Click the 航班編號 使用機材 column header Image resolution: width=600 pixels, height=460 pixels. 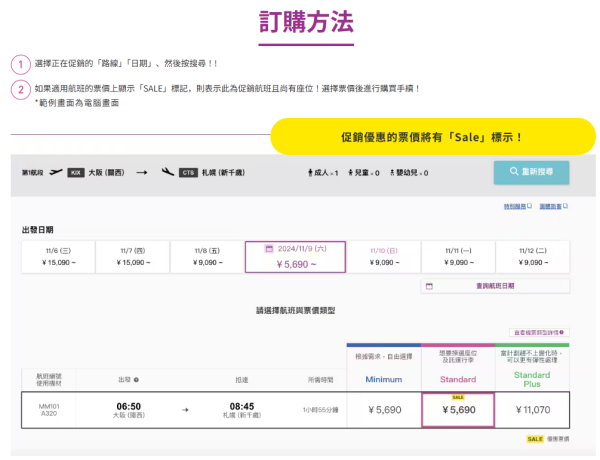point(49,380)
